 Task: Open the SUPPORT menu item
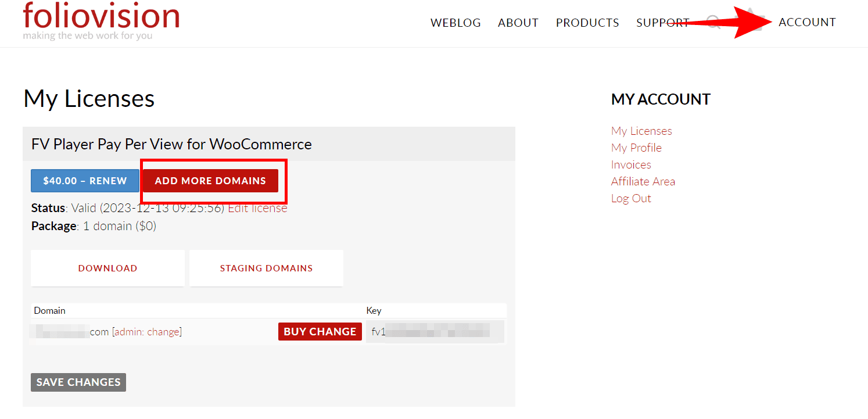point(662,23)
